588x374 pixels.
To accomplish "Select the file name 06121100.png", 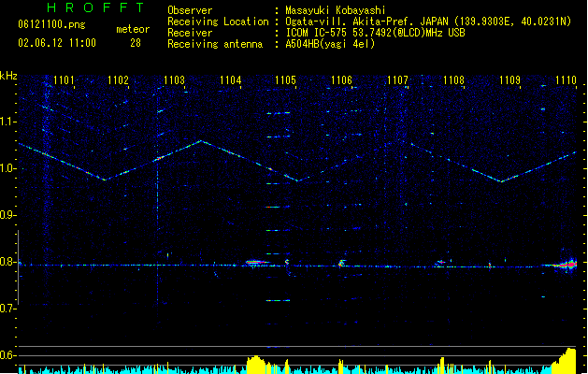I will (51, 24).
